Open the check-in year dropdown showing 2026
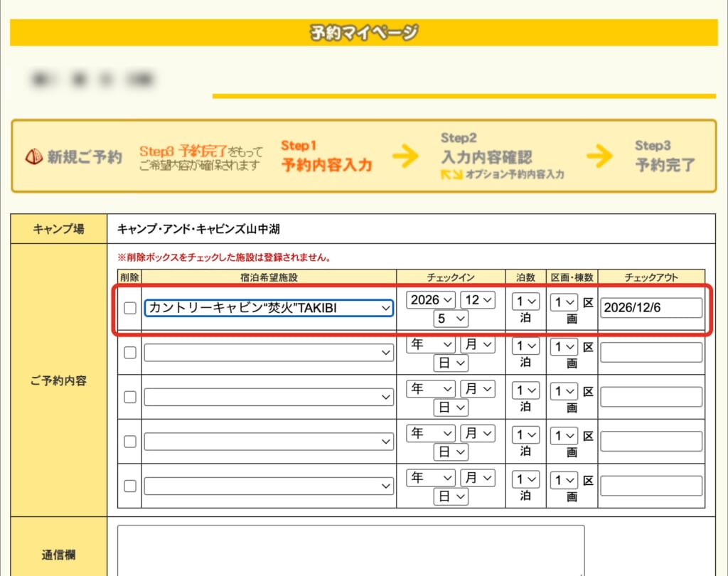Screen dimensions: 728x576 [431, 299]
